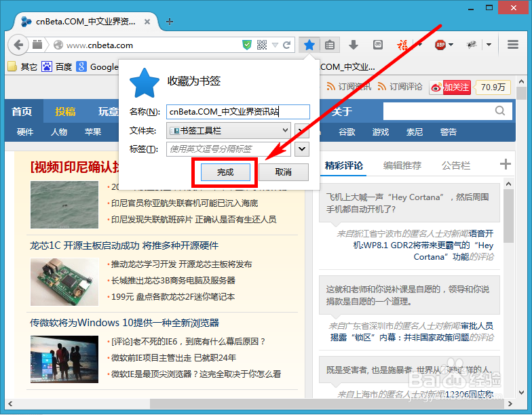
Task: Select the 人物 category
Action: pos(59,132)
